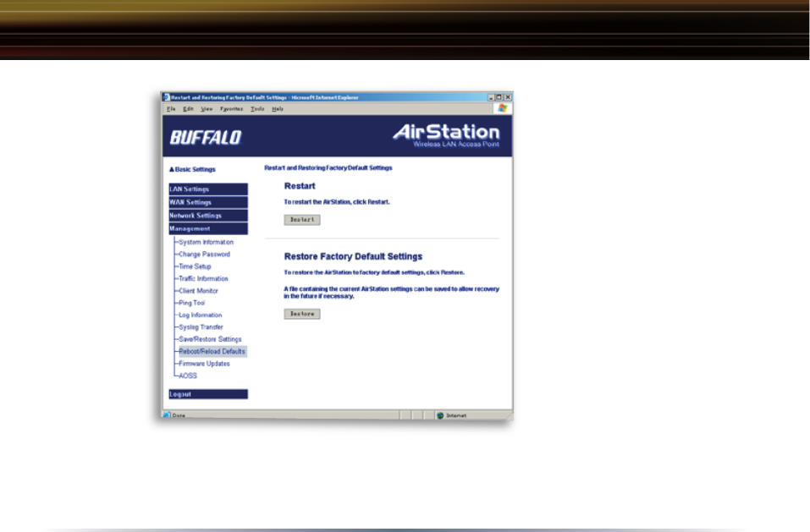Open the Edit menu
810x532 pixels.
click(x=188, y=109)
